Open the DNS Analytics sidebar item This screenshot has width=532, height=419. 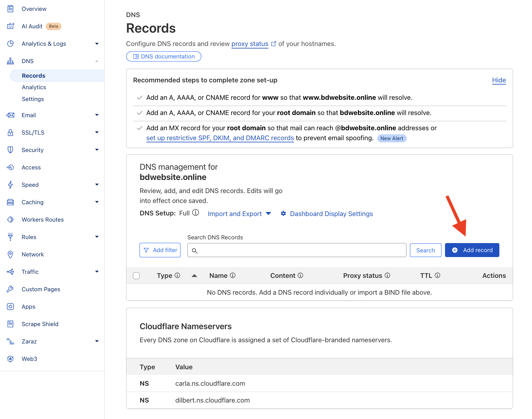click(x=34, y=87)
